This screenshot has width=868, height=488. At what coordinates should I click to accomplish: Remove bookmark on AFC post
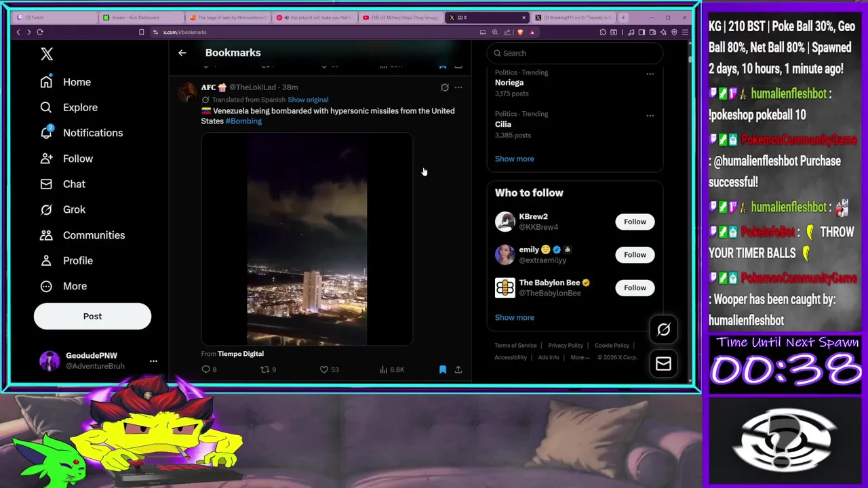pos(442,369)
